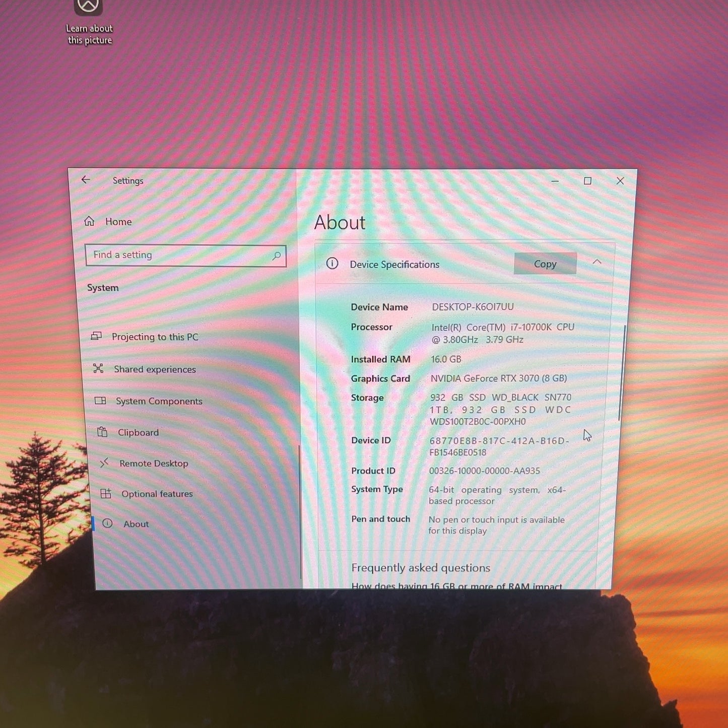Click System Type 64-bit operating system value
This screenshot has height=728, width=728.
[x=497, y=495]
